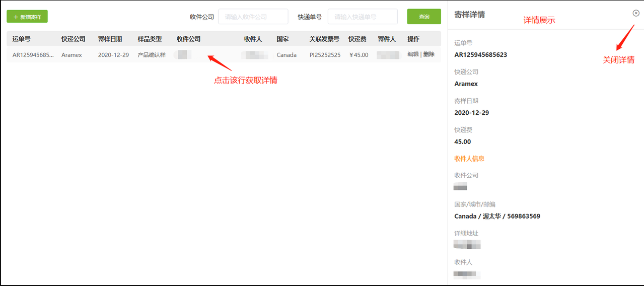Screen dimensions: 644x286
Task: Click the 寄样日期 column header in table
Action: pos(110,39)
